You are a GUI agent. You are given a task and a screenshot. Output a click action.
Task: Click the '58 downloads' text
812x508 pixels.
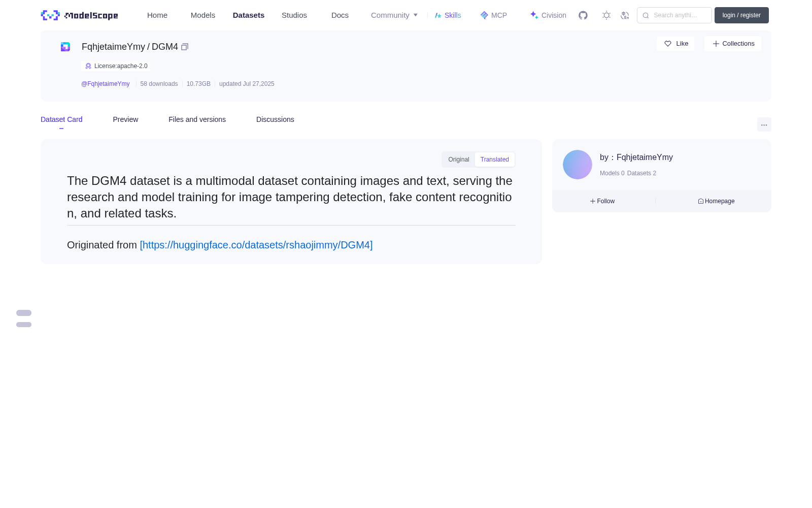(x=159, y=84)
